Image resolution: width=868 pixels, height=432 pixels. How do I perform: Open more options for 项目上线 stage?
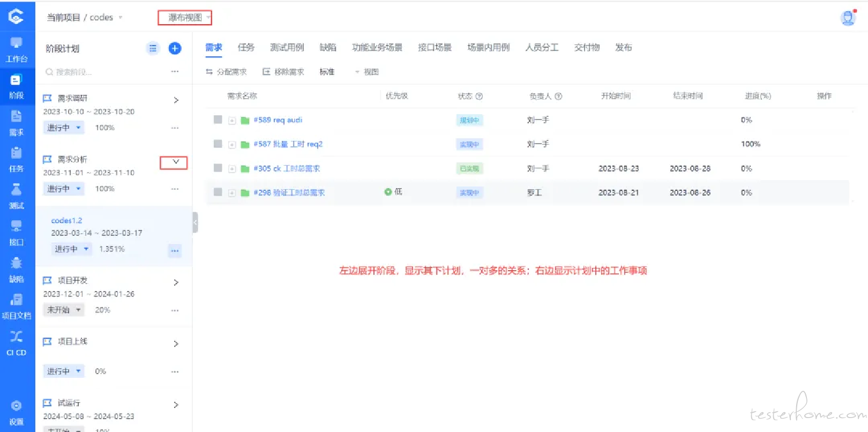point(175,371)
